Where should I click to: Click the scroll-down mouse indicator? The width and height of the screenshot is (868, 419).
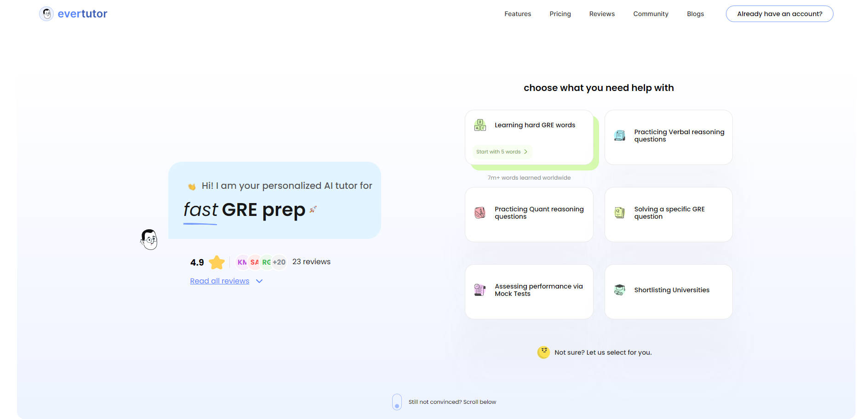pos(397,402)
